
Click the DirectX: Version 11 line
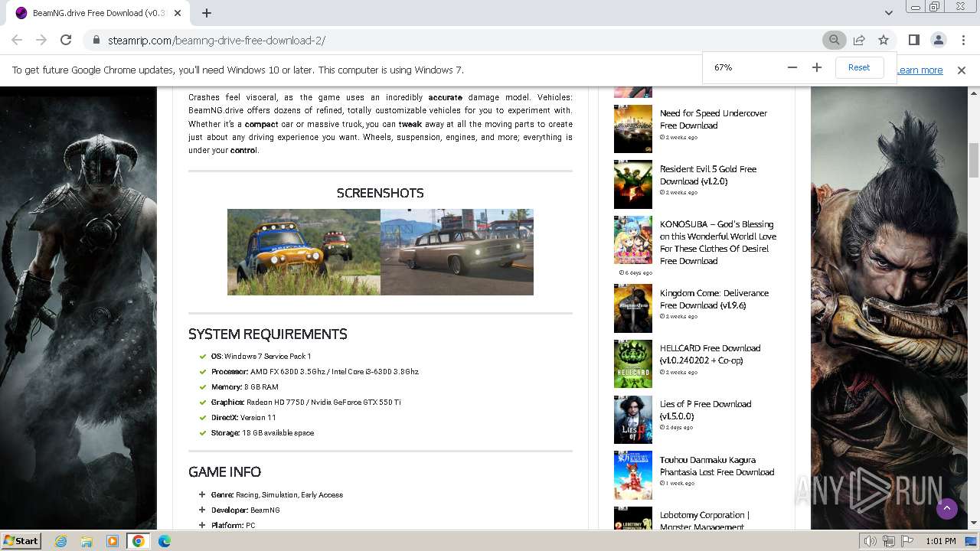243,418
